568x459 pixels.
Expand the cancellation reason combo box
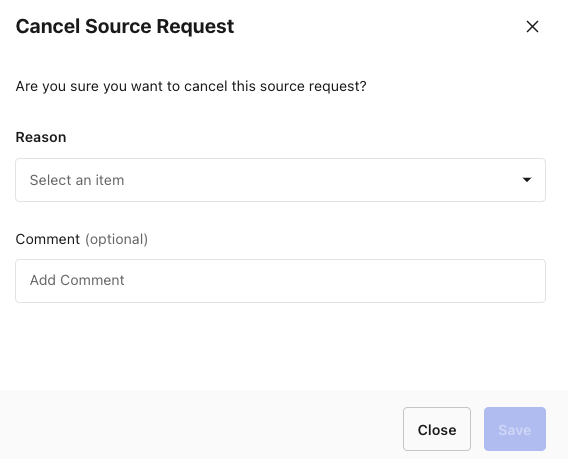coord(280,180)
